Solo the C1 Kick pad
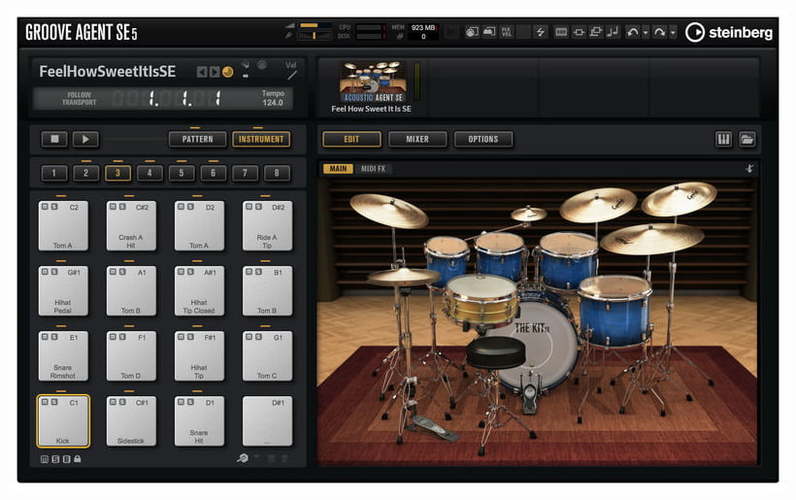Image resolution: width=796 pixels, height=500 pixels. tap(54, 402)
